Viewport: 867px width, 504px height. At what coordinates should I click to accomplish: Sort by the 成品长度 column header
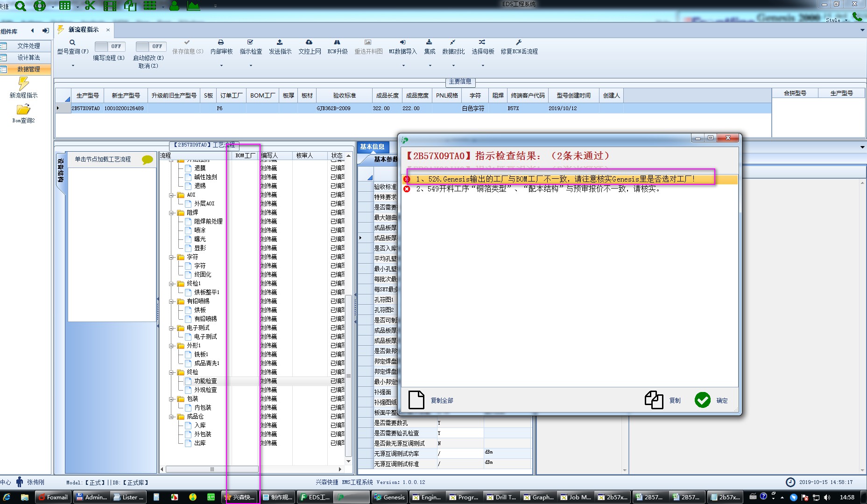point(388,96)
